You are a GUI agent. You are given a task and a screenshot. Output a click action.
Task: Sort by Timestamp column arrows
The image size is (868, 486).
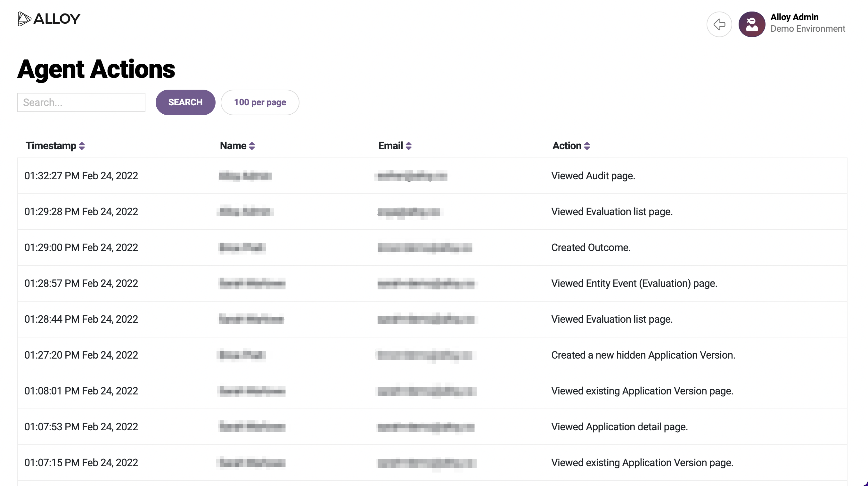point(82,146)
